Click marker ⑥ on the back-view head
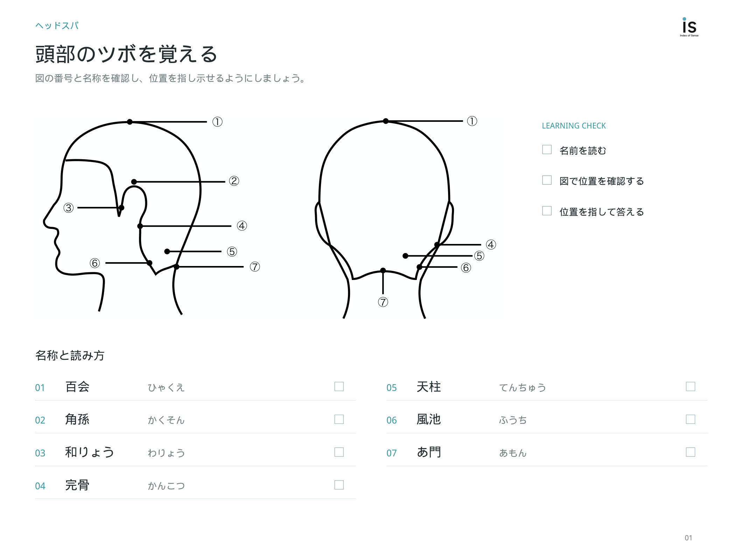747x560 pixels. [466, 268]
